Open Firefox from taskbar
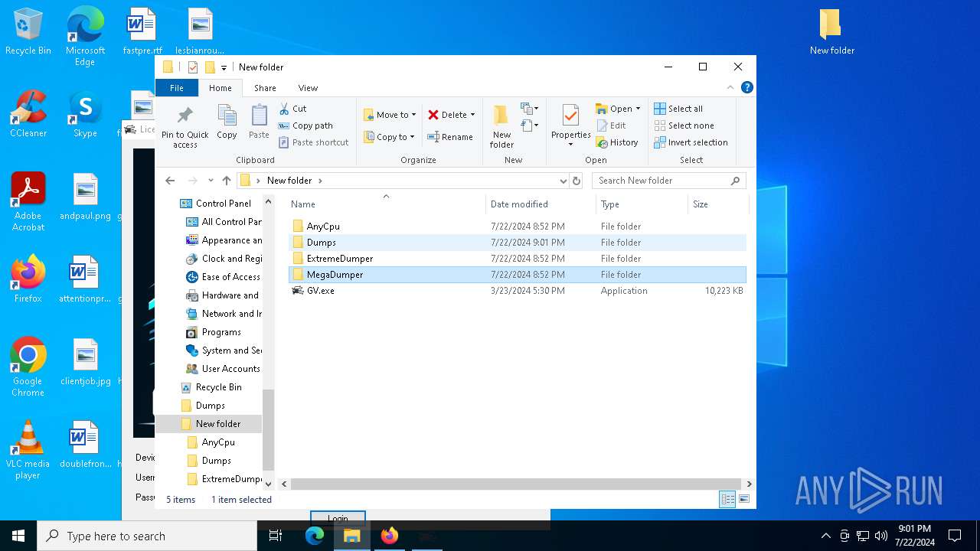 (390, 536)
